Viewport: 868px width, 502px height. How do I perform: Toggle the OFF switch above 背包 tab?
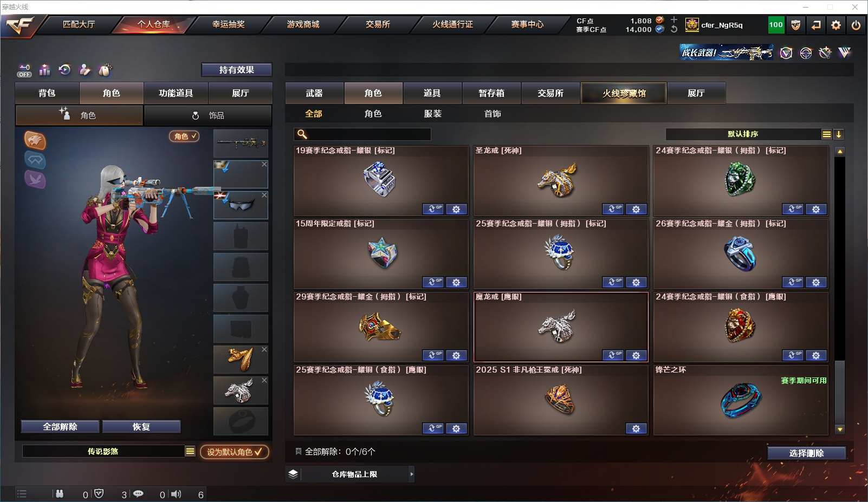tap(24, 70)
